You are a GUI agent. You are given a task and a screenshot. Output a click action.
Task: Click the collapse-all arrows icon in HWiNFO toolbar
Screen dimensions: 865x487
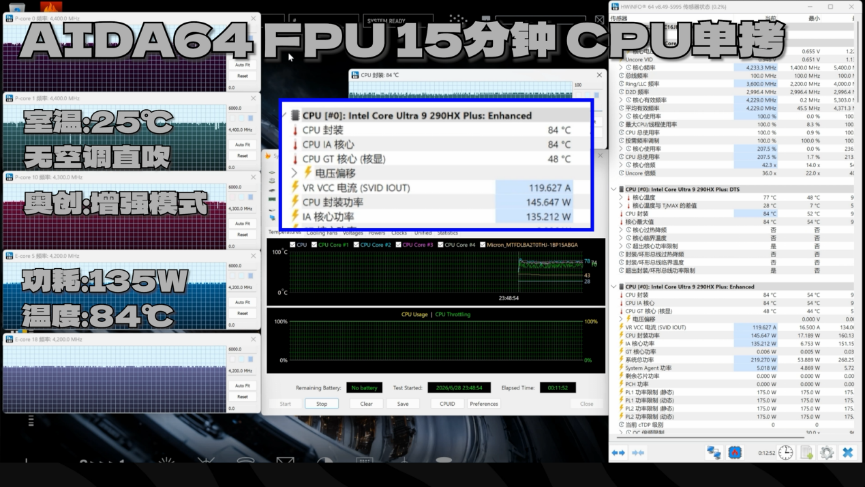click(x=638, y=453)
